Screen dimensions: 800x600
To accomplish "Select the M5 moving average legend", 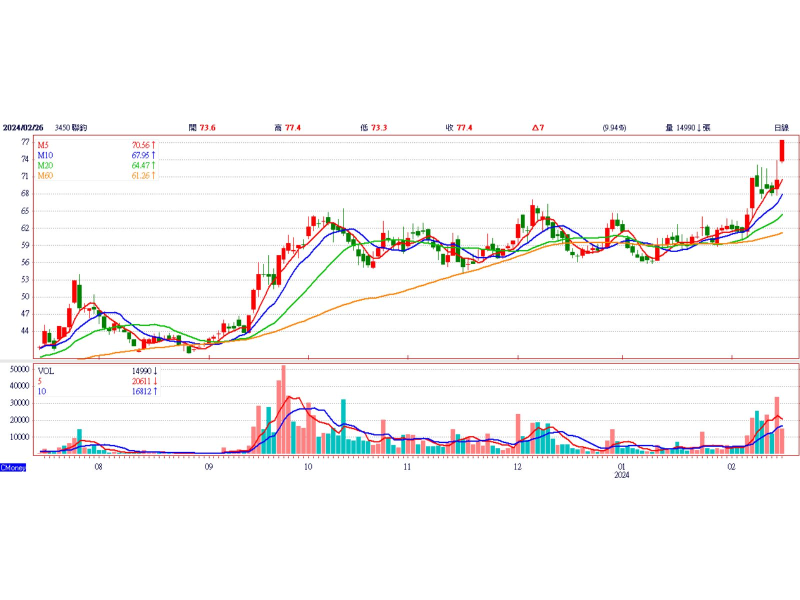I will (x=45, y=145).
